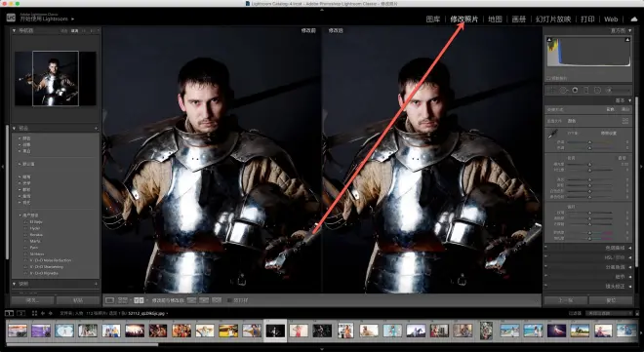Open the 图库 Library module

(x=433, y=19)
